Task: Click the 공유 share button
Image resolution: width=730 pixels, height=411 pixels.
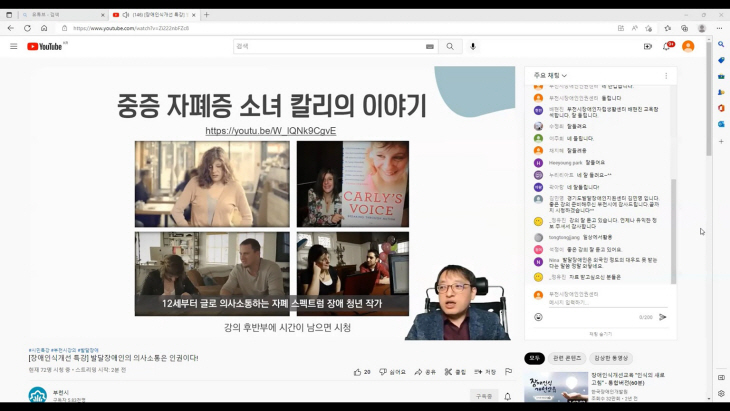Action: click(425, 372)
